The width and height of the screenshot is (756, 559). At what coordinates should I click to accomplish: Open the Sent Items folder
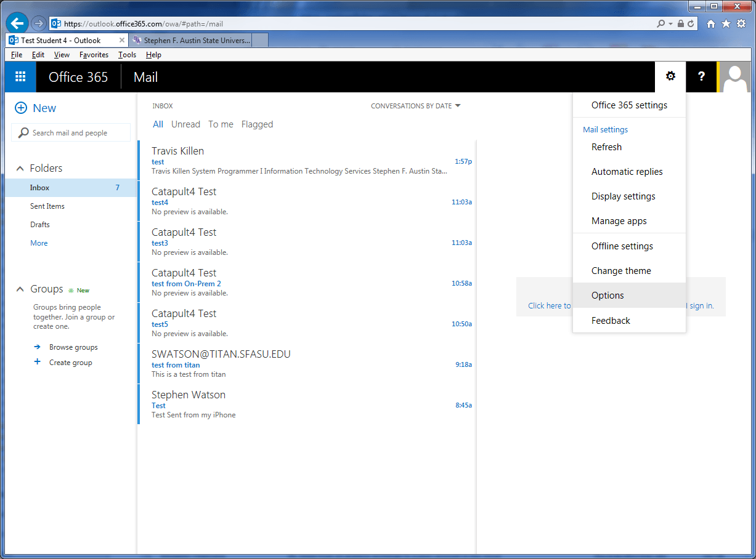pos(47,206)
